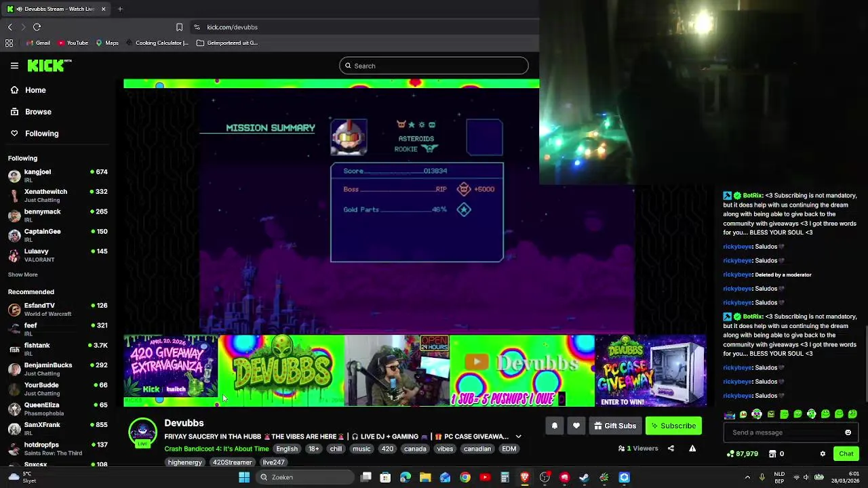Open Following in the Kick sidebar
The height and width of the screenshot is (488, 868).
click(x=34, y=134)
